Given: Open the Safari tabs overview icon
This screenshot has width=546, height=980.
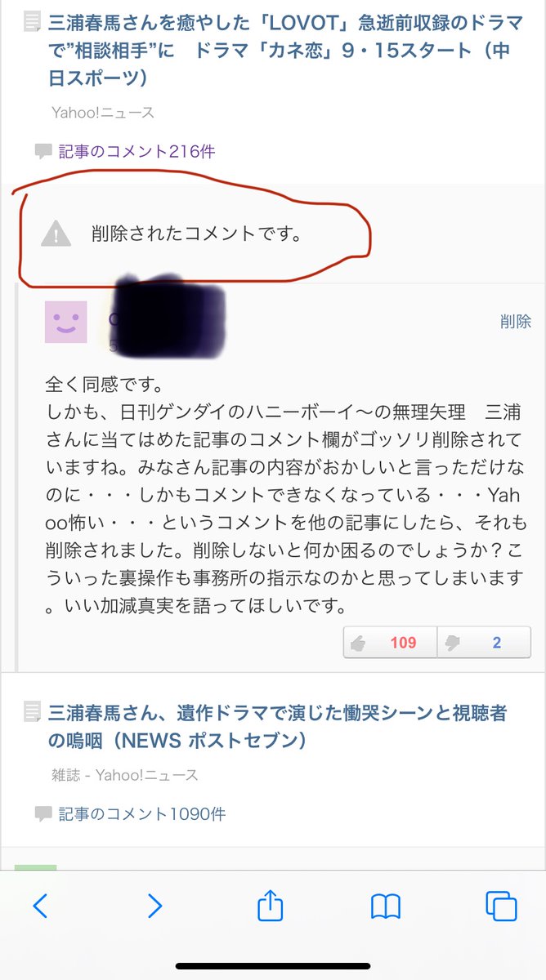Looking at the screenshot, I should coord(500,905).
